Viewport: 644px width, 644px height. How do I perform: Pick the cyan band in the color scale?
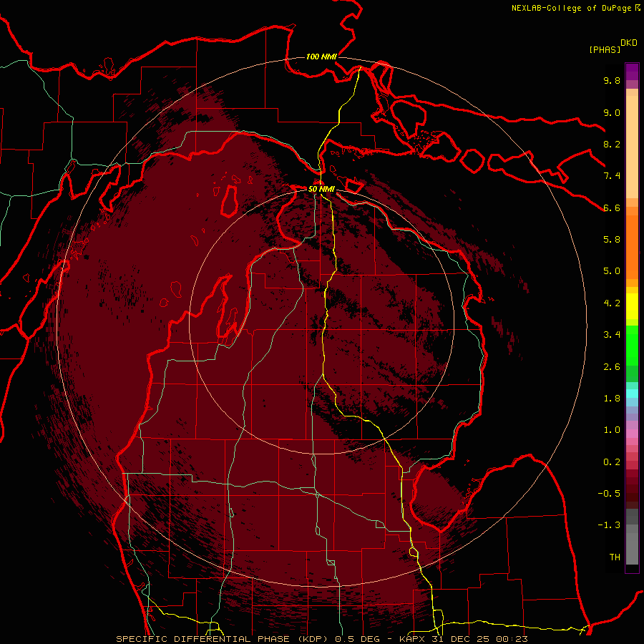632,394
